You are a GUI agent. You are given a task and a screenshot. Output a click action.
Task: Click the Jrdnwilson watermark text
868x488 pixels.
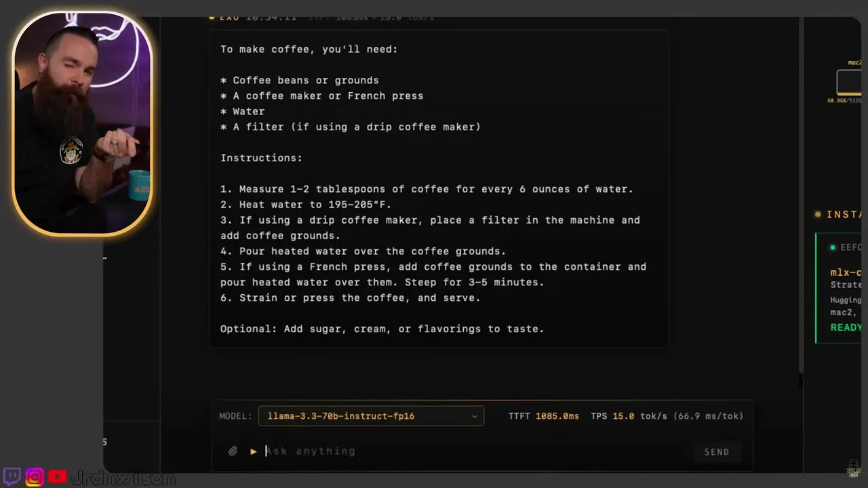tap(123, 478)
